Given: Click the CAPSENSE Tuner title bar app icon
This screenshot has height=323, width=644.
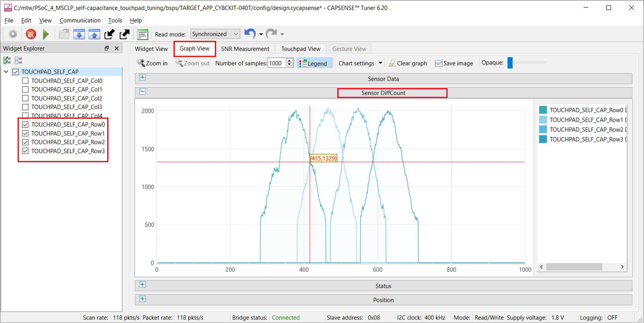Looking at the screenshot, I should (8, 8).
